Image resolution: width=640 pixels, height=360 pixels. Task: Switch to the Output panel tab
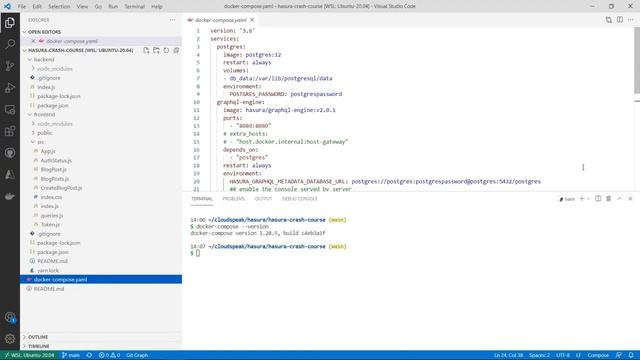(263, 199)
